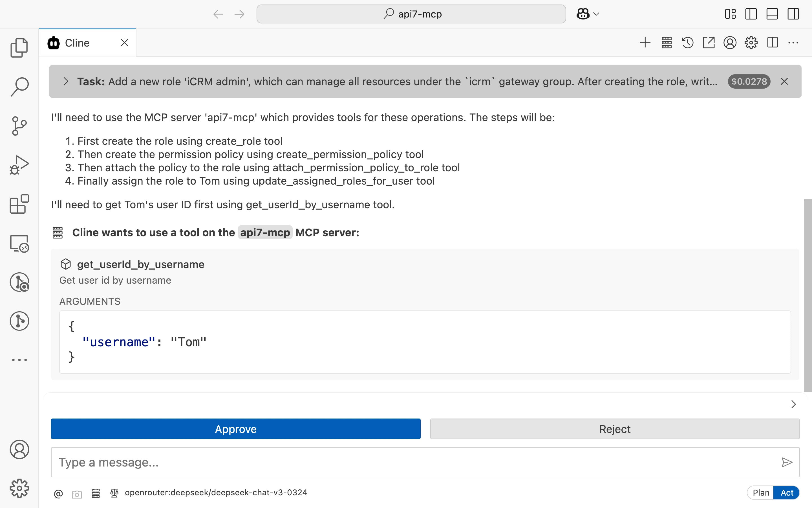This screenshot has width=812, height=508.
Task: Open MCP Servers from Cline toolbar
Action: pos(667,43)
